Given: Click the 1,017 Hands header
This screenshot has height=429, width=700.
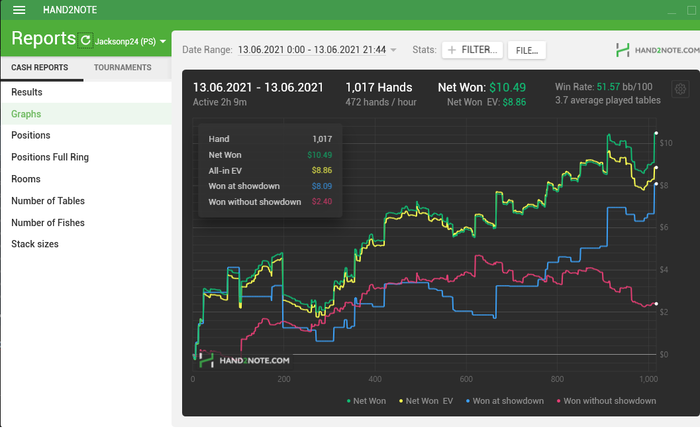Looking at the screenshot, I should 379,87.
